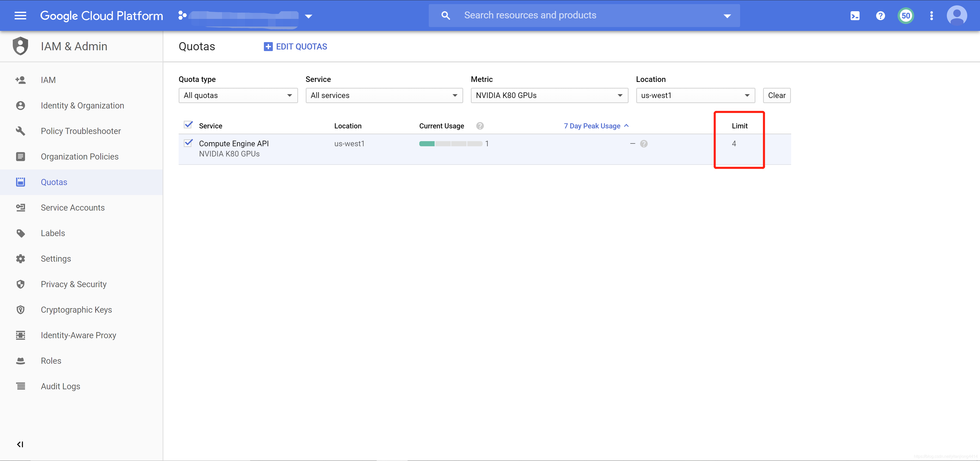The image size is (980, 461).
Task: Click the NVIDIA K80 GPUs row subtitle
Action: click(x=229, y=154)
